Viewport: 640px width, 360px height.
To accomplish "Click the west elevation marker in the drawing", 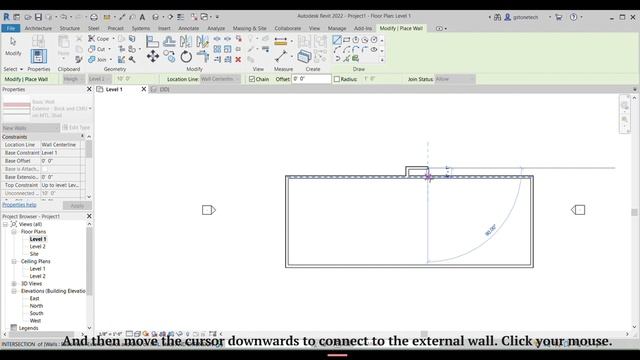I will (209, 210).
